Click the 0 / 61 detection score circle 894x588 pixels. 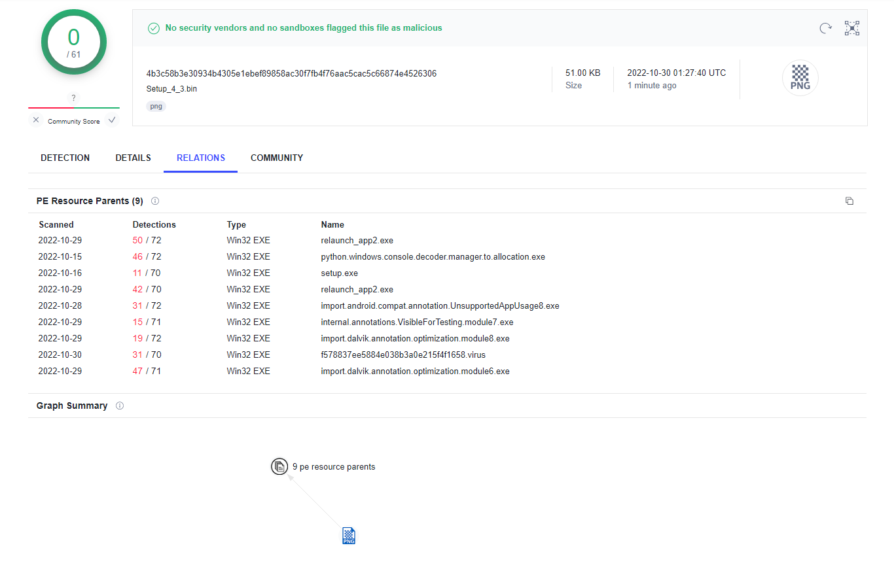74,43
